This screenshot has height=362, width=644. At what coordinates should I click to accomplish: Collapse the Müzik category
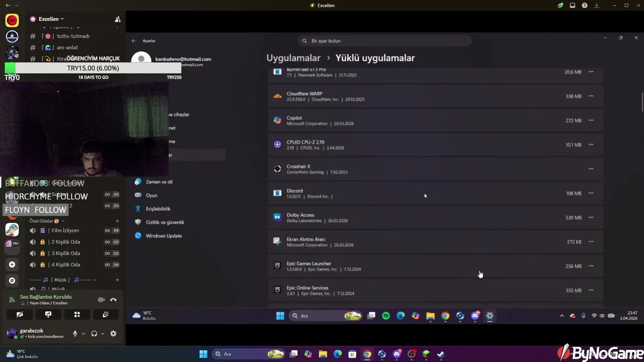pyautogui.click(x=62, y=280)
